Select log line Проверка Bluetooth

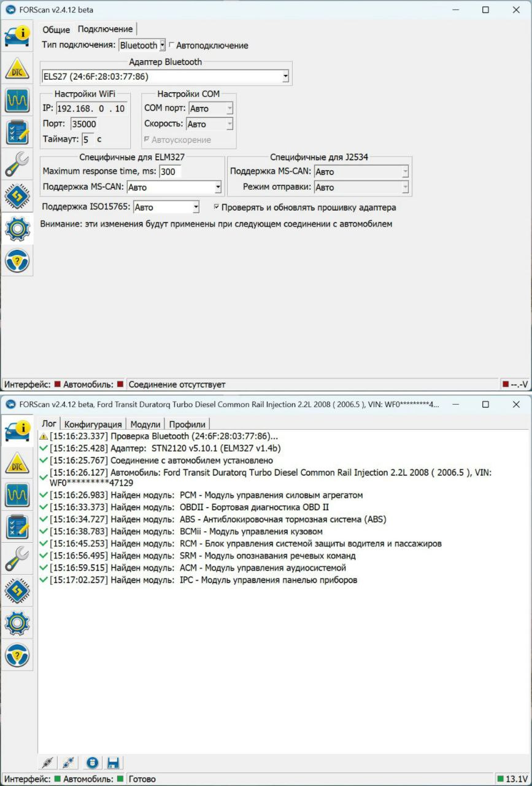tap(158, 436)
